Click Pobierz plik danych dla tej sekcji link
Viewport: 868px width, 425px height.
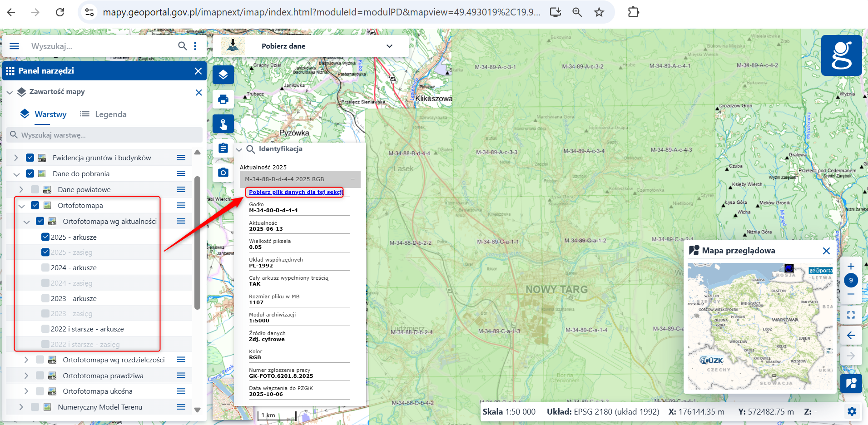coord(295,192)
